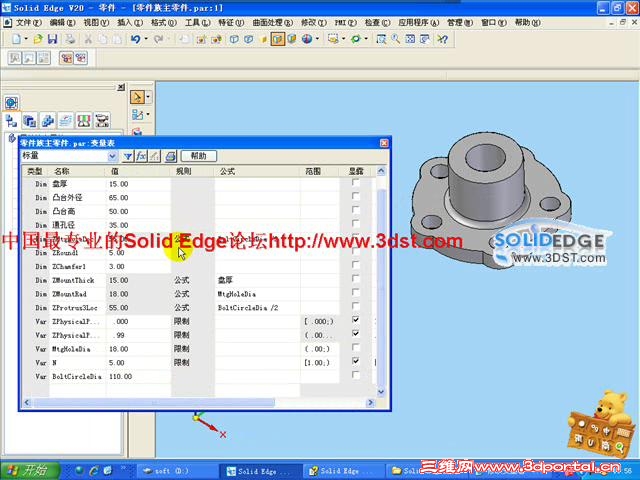
Task: Open the dropdown beside the update arrows icon
Action: coord(366,39)
